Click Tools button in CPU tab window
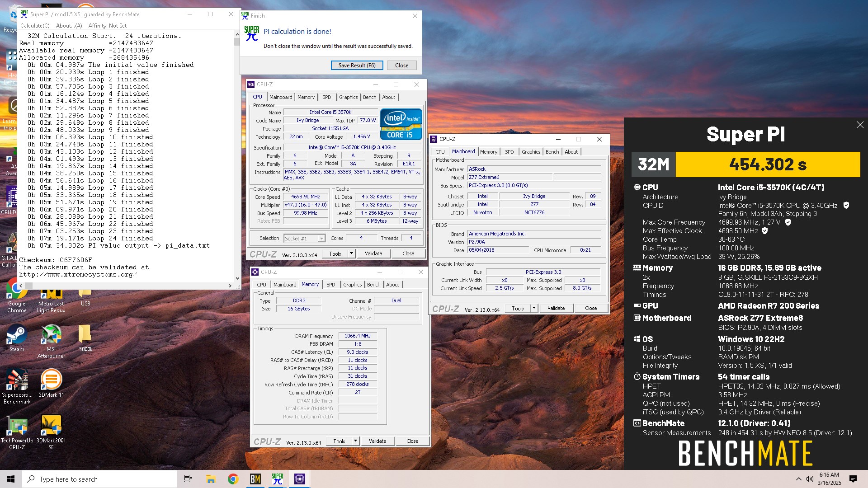Image resolution: width=868 pixels, height=488 pixels. click(335, 253)
